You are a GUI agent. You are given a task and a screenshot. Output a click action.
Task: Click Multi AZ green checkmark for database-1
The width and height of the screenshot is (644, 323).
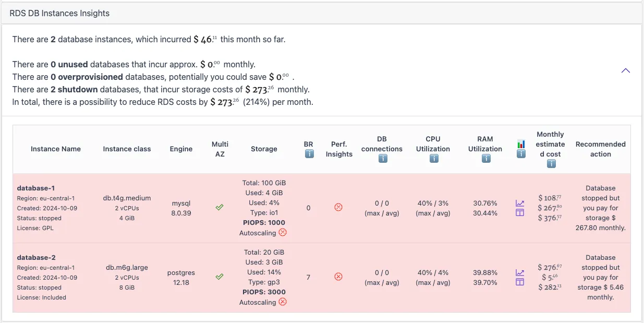[x=220, y=208]
